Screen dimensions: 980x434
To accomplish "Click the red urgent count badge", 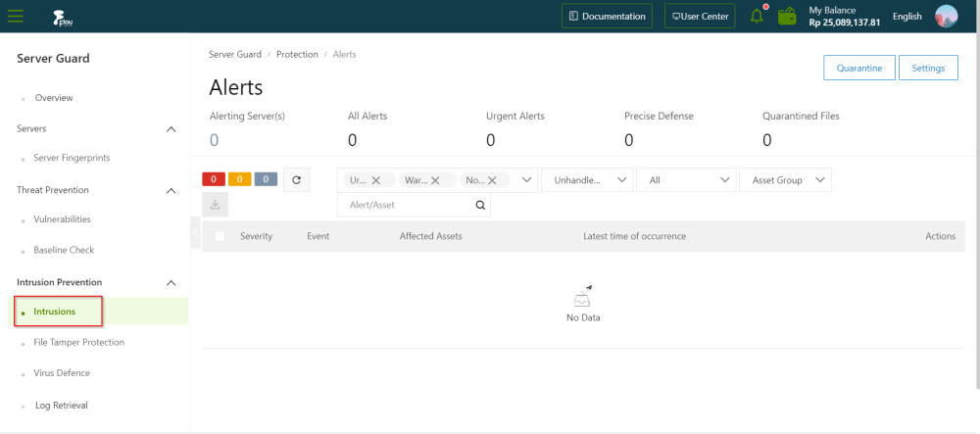I will [x=214, y=180].
